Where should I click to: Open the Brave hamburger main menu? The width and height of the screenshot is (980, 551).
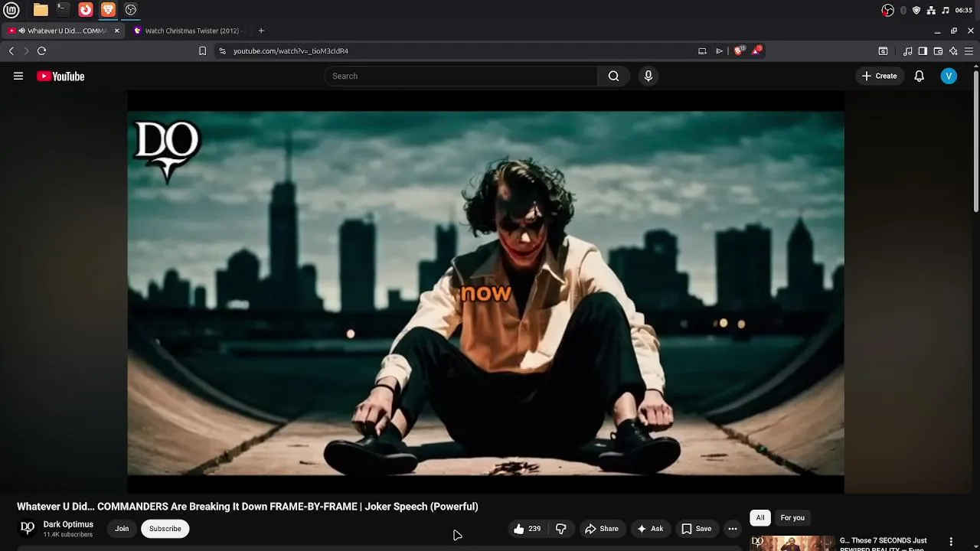pyautogui.click(x=969, y=51)
